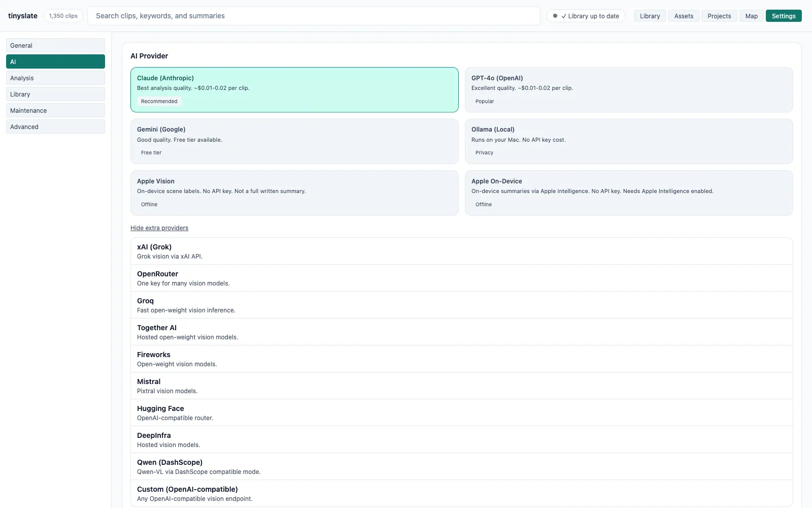This screenshot has width=812, height=508.
Task: Click the Settings button in top bar
Action: (x=784, y=16)
